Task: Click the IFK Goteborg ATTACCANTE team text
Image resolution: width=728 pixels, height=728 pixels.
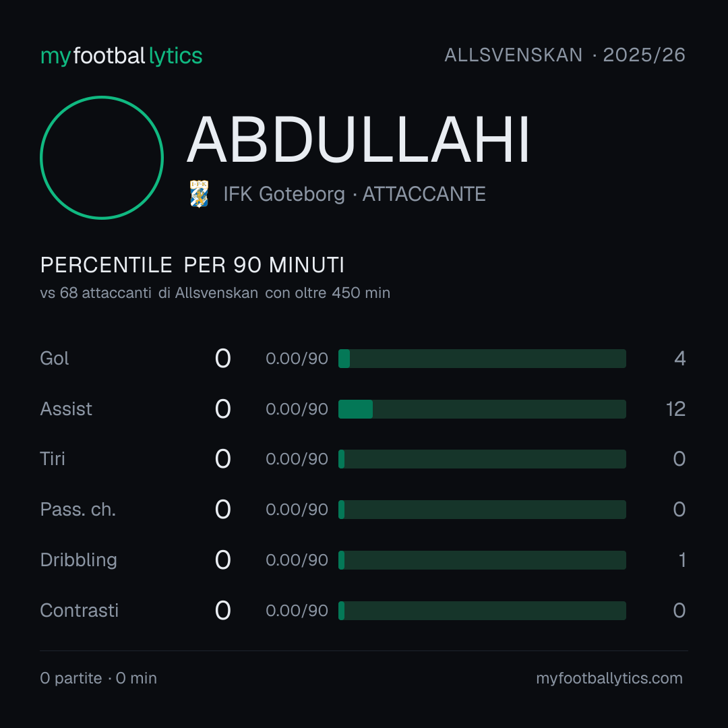Action: [355, 194]
